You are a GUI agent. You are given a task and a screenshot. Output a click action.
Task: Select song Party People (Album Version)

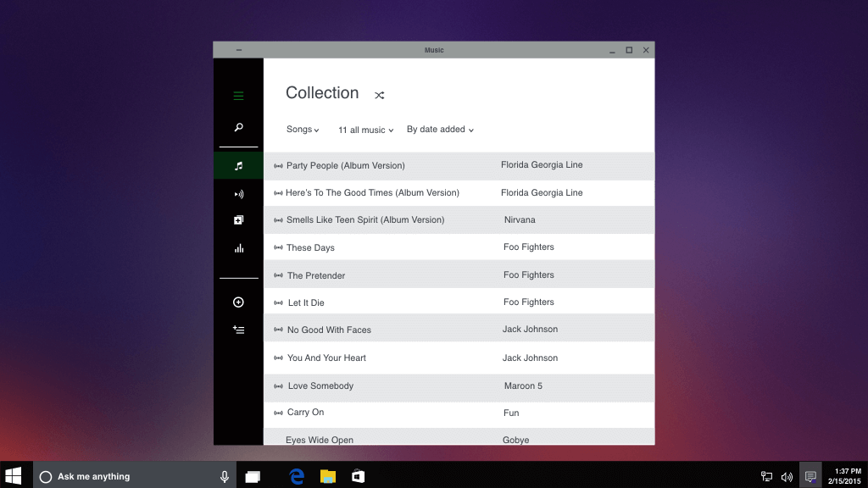346,165
